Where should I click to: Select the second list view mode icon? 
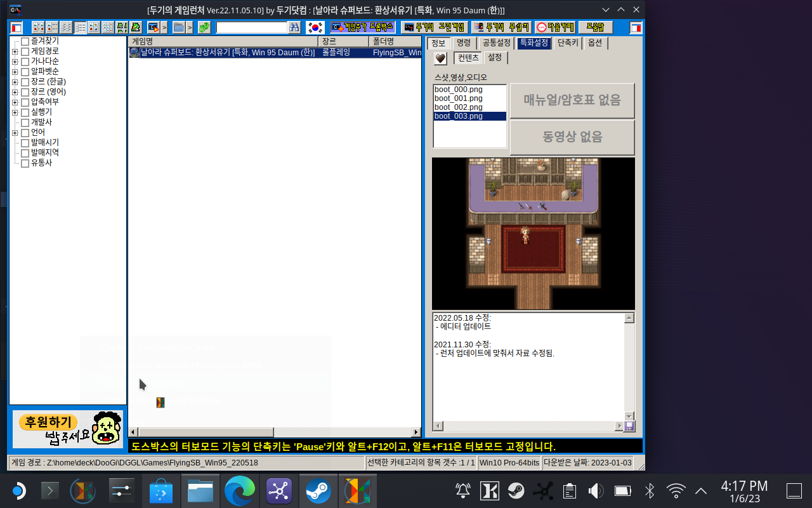tap(52, 27)
